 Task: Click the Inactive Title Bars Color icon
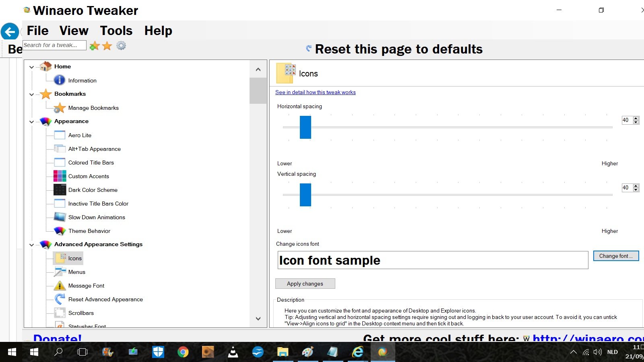tap(60, 204)
